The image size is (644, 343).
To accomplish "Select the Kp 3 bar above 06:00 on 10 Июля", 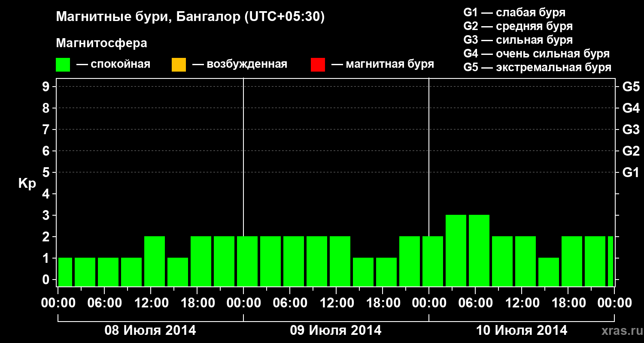I will click(x=479, y=250).
